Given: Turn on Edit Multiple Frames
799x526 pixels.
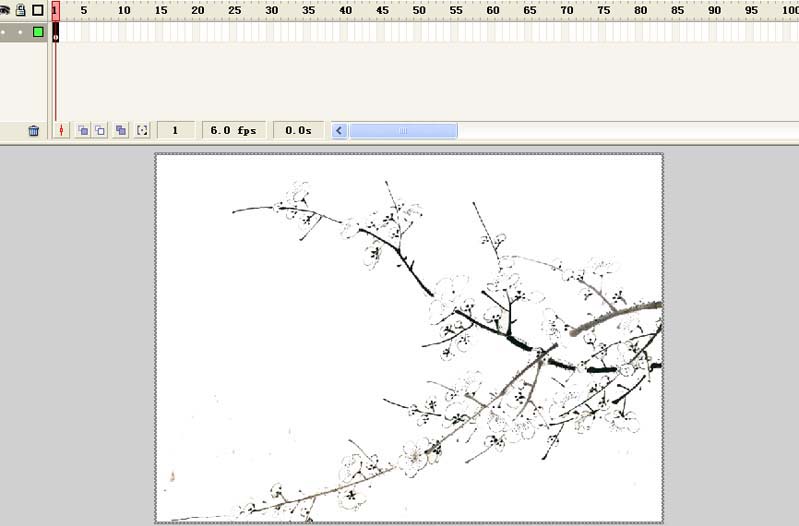Looking at the screenshot, I should (x=121, y=130).
